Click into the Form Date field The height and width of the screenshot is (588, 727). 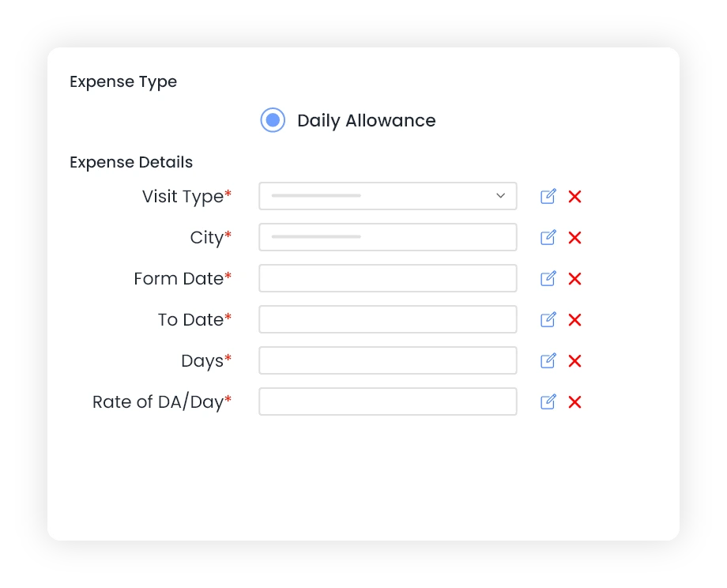coord(388,278)
